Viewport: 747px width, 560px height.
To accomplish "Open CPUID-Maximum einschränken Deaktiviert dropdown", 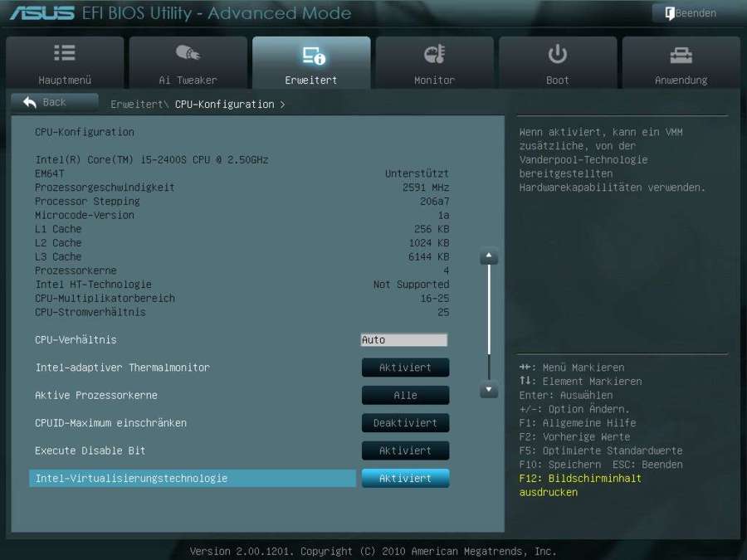I will (x=405, y=423).
